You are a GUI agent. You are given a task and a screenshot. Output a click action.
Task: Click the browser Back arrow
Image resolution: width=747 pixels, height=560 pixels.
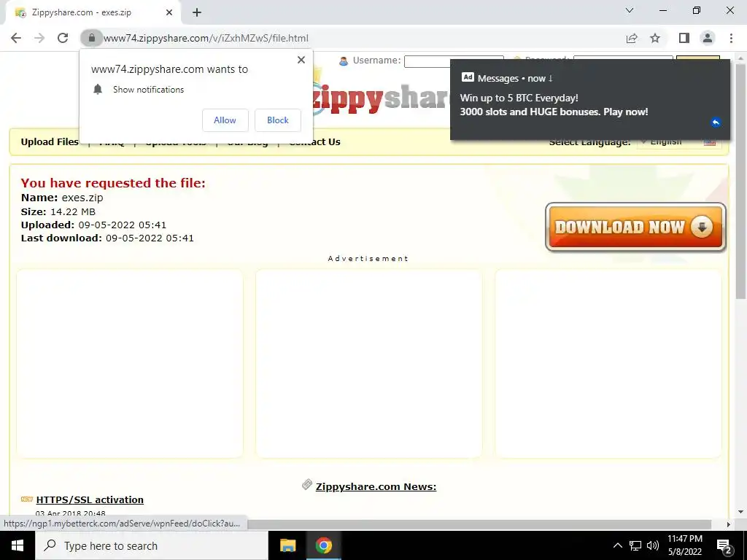tap(16, 38)
